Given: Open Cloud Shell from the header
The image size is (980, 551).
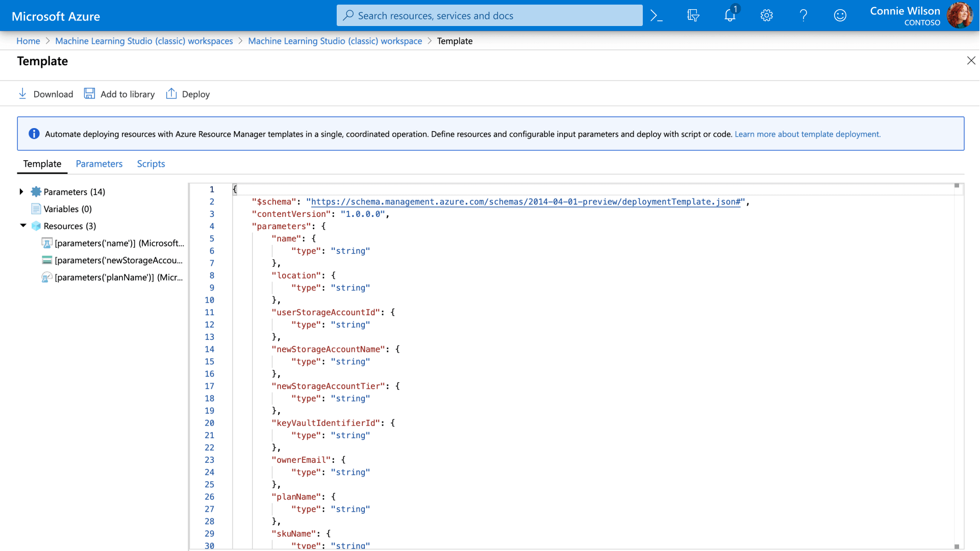Looking at the screenshot, I should 657,16.
